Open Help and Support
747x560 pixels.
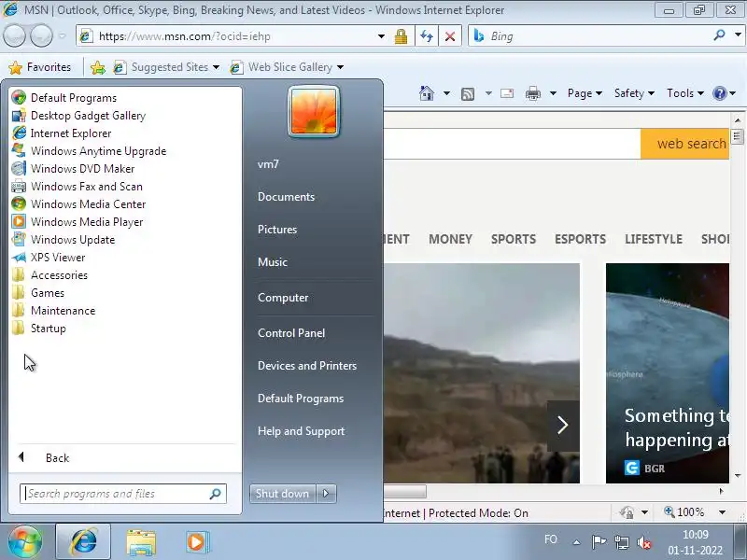[301, 431]
